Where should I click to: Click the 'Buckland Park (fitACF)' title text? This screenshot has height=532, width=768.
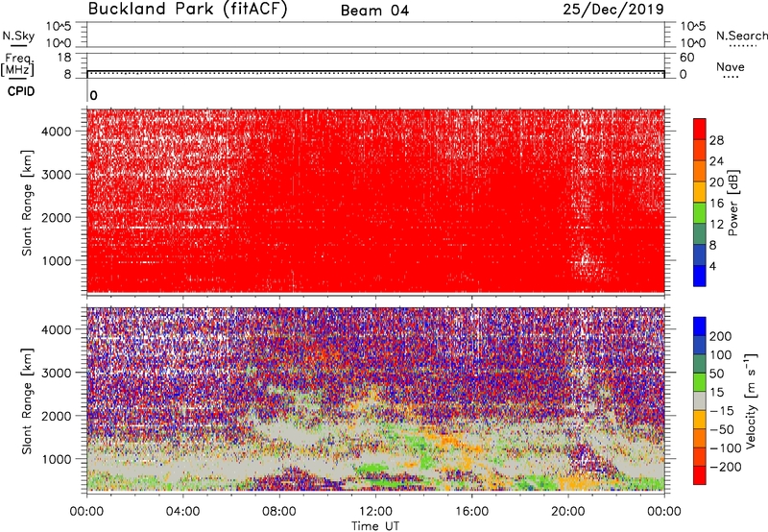click(187, 9)
